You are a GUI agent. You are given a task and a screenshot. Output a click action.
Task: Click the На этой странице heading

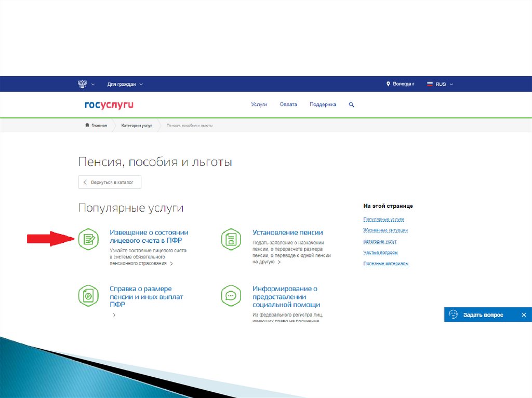(388, 206)
